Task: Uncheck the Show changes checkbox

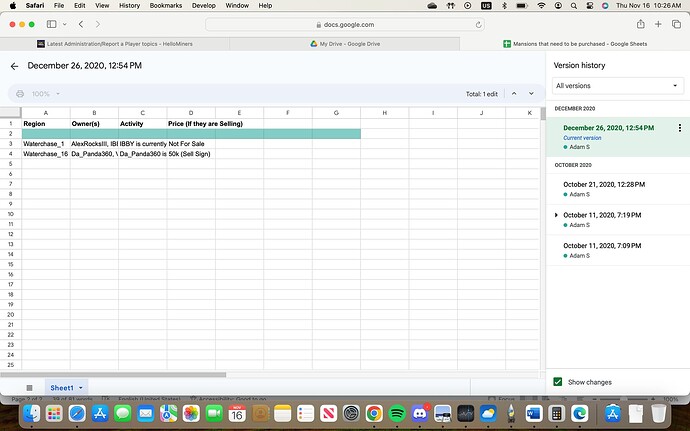Action: pyautogui.click(x=558, y=382)
